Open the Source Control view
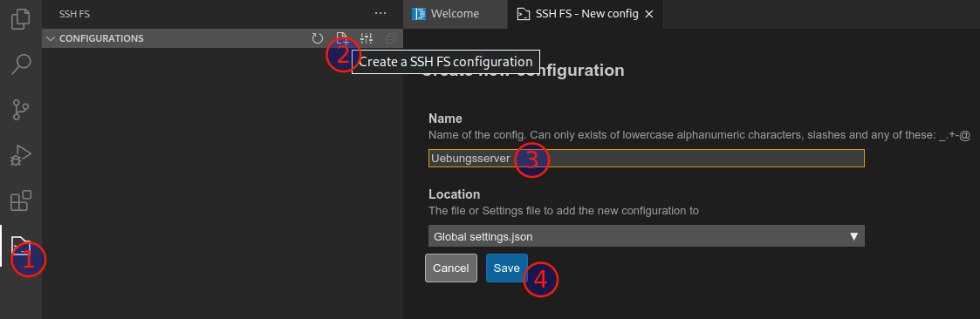 pos(21,110)
